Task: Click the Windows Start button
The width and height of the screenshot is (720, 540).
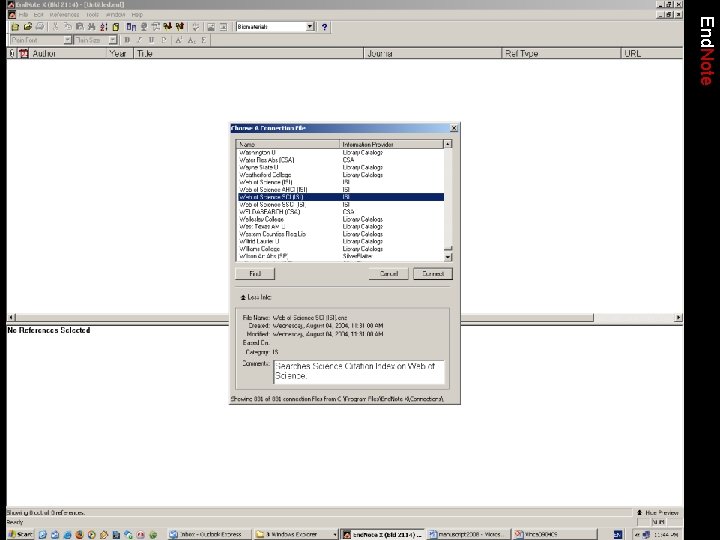Action: pyautogui.click(x=18, y=534)
